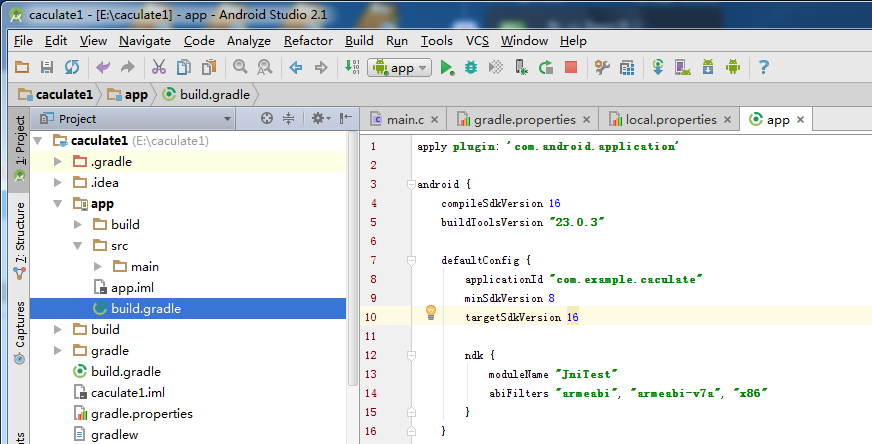The width and height of the screenshot is (872, 444).
Task: Open the VCS menu
Action: coord(477,41)
